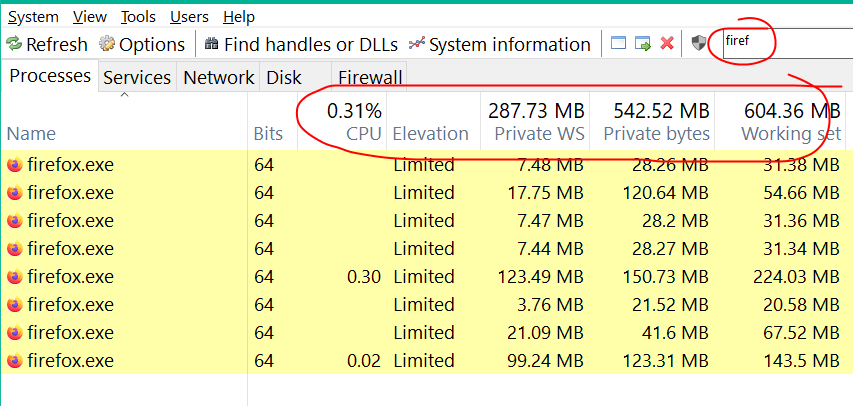Open the Tools menu
Image resolution: width=853 pixels, height=406 pixels.
[x=138, y=17]
